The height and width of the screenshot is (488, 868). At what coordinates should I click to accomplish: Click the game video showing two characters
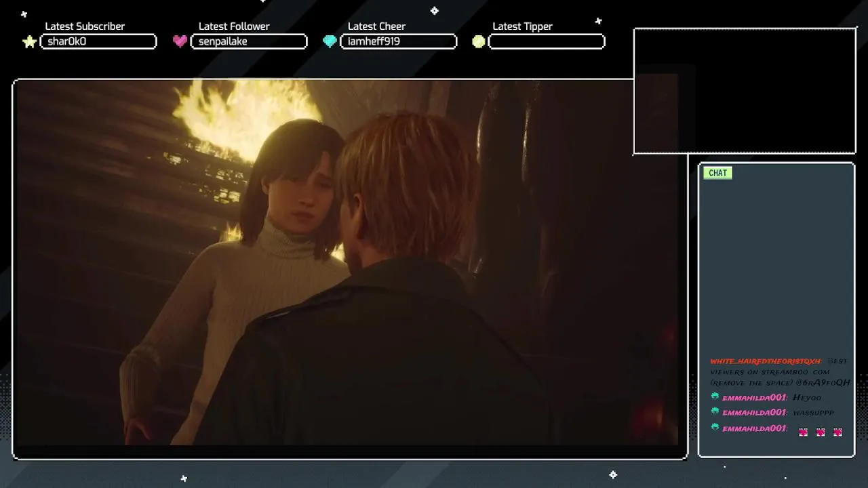coord(347,262)
